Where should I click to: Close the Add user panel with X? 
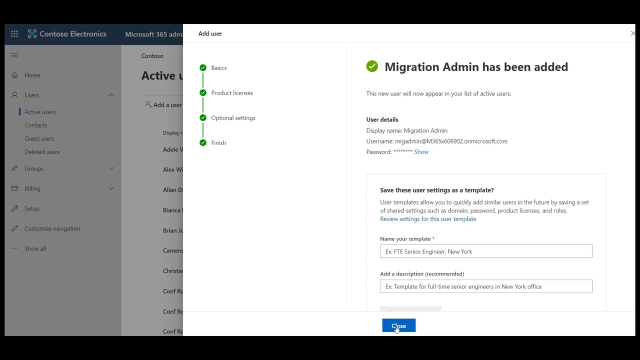tap(632, 33)
